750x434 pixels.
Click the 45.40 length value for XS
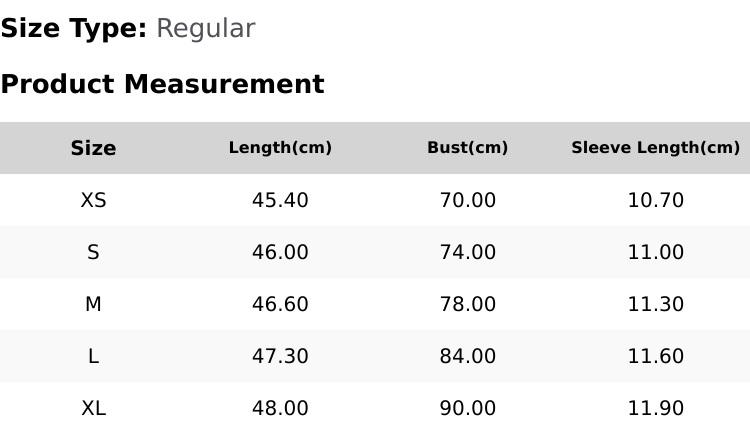click(x=280, y=200)
